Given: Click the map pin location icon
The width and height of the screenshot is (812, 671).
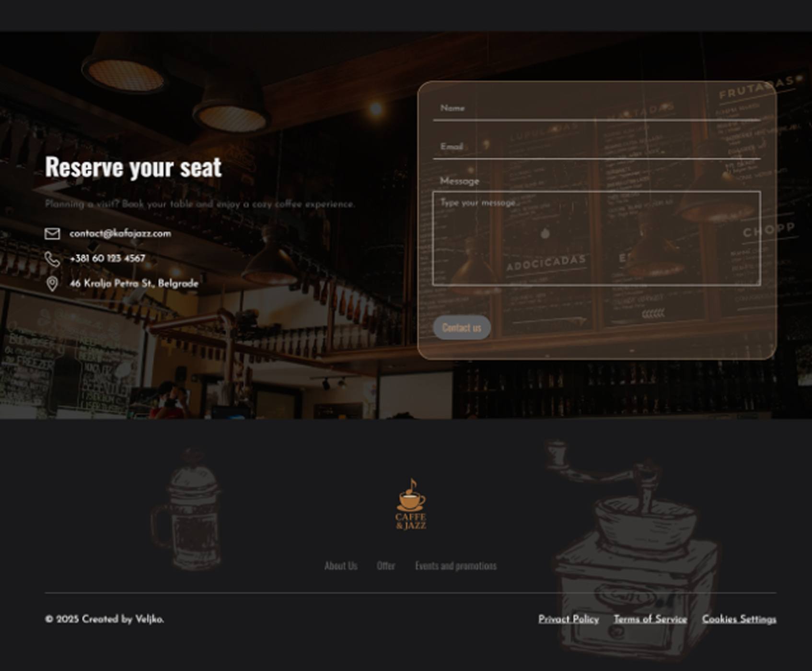Looking at the screenshot, I should (x=52, y=284).
